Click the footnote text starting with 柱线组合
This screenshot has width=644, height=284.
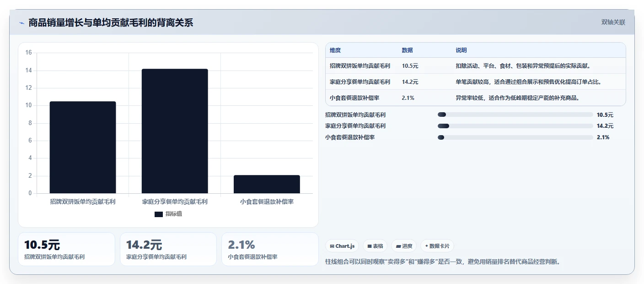tap(442, 262)
